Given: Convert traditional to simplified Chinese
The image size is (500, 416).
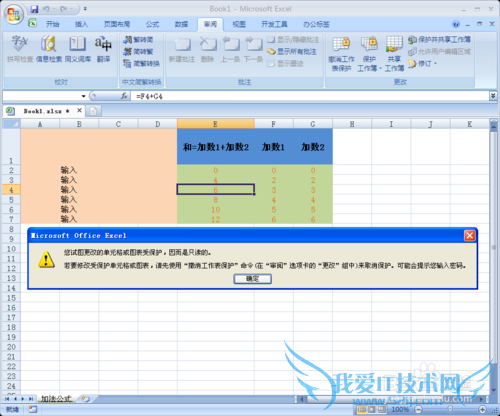Looking at the screenshot, I should point(138,40).
